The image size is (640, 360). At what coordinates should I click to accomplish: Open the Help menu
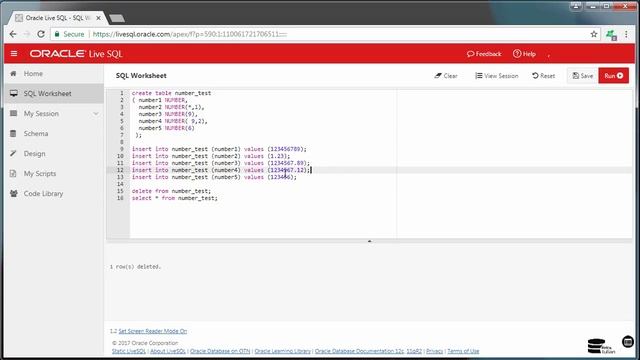pyautogui.click(x=524, y=54)
